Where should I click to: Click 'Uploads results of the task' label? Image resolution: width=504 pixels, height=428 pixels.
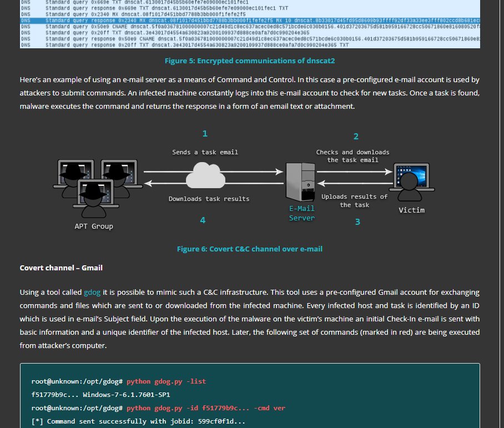pos(355,200)
